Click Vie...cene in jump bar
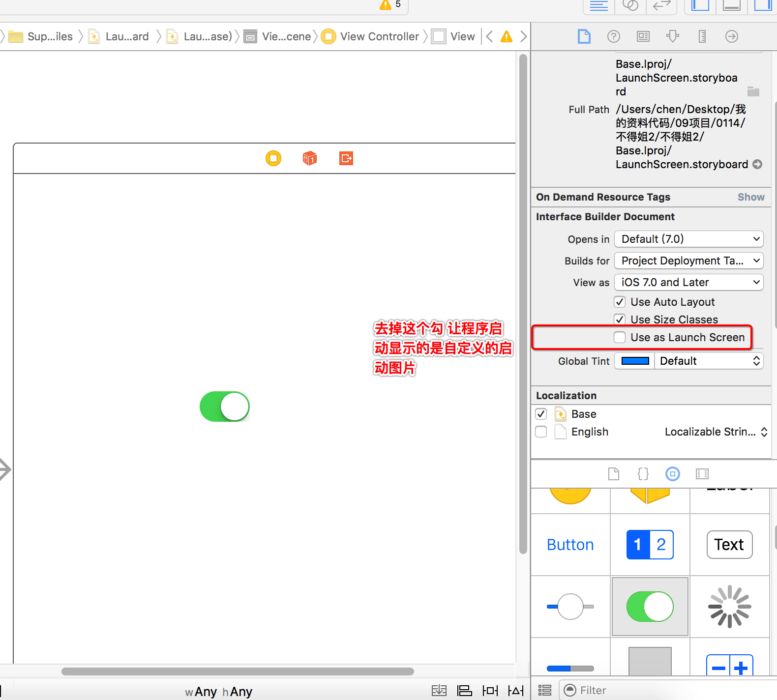This screenshot has width=777, height=700. [x=277, y=36]
